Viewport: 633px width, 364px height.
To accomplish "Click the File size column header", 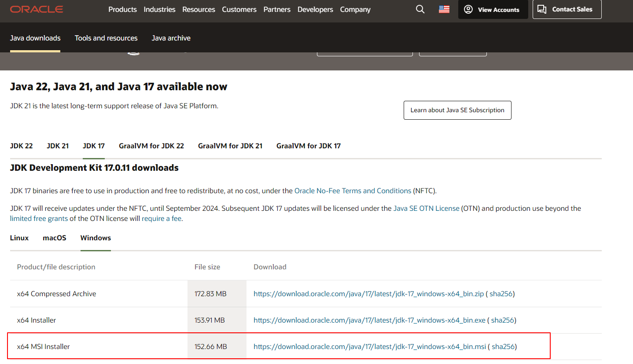I will click(x=207, y=267).
